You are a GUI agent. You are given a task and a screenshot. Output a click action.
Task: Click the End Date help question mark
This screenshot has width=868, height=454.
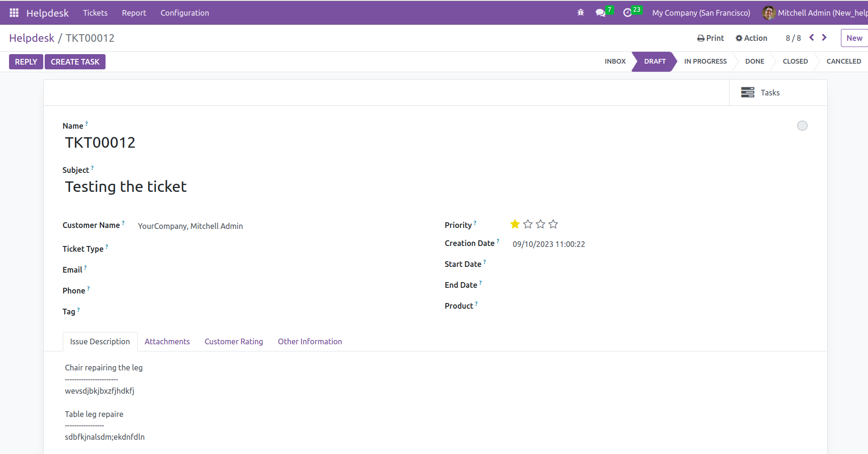(x=481, y=282)
